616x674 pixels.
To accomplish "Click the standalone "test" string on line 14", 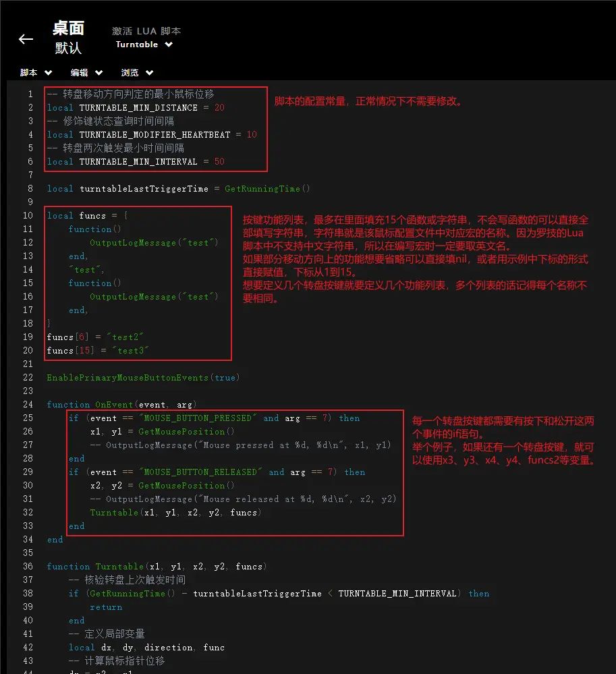I will 86,269.
